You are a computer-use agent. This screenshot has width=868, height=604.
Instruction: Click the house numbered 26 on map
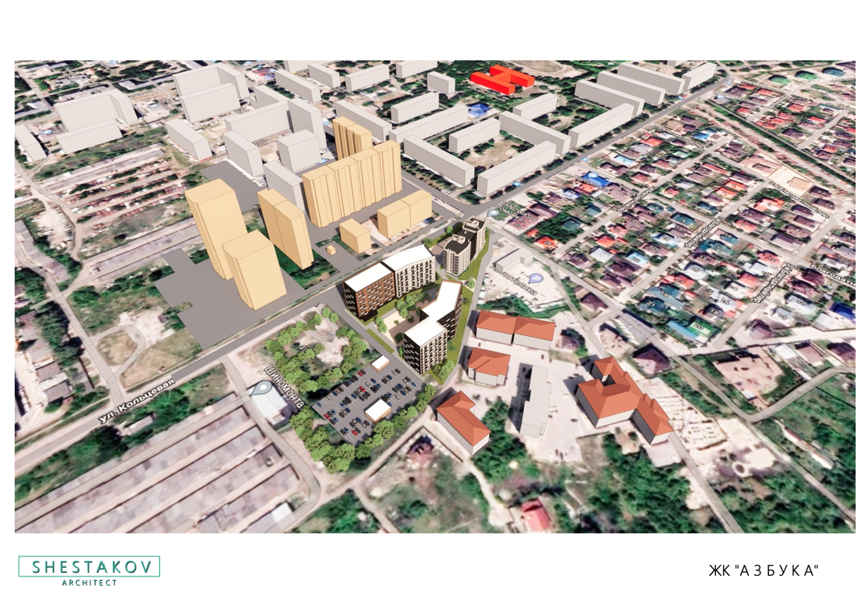(547, 242)
